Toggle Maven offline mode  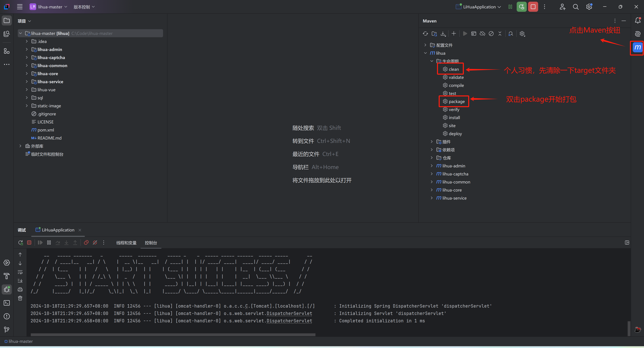[x=482, y=34]
